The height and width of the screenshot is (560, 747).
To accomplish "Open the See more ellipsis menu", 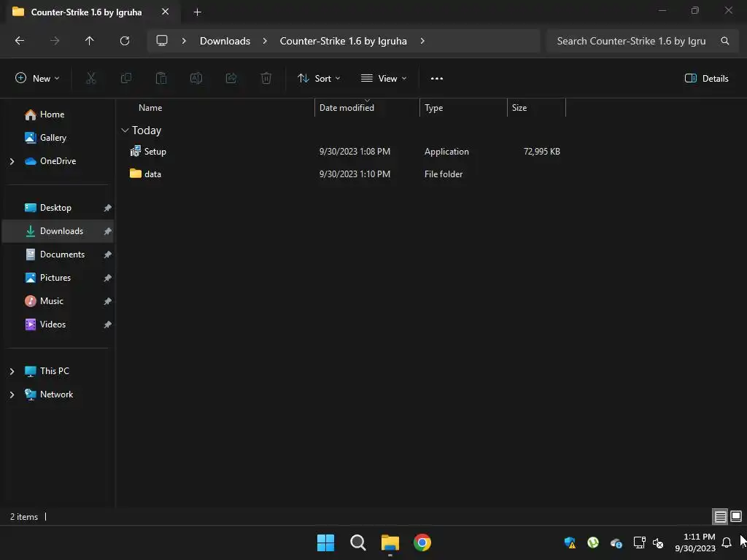I will pos(437,79).
